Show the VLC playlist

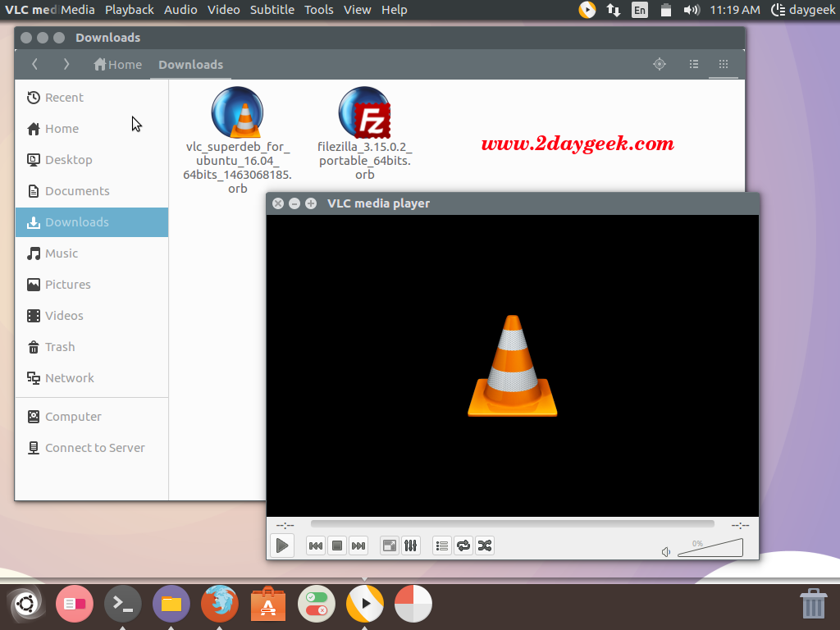442,546
